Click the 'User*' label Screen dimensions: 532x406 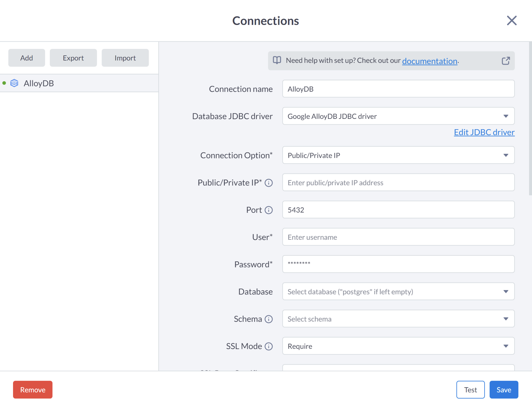coord(262,237)
